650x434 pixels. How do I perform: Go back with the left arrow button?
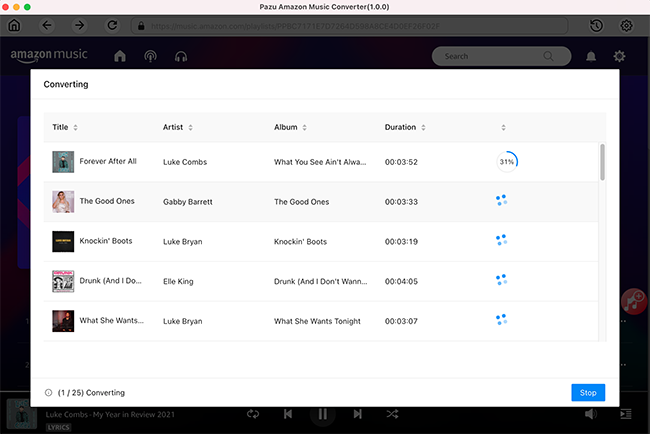coord(47,26)
